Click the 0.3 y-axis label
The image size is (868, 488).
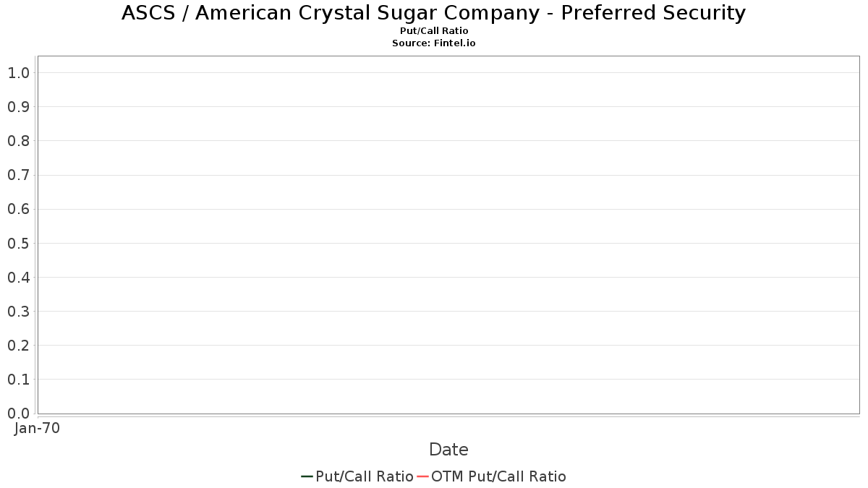click(x=18, y=312)
